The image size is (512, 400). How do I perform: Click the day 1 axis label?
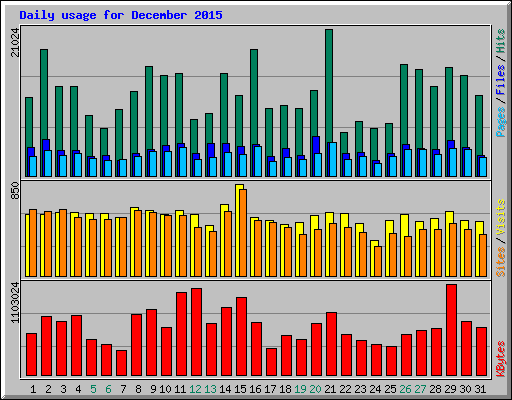coord(33,389)
